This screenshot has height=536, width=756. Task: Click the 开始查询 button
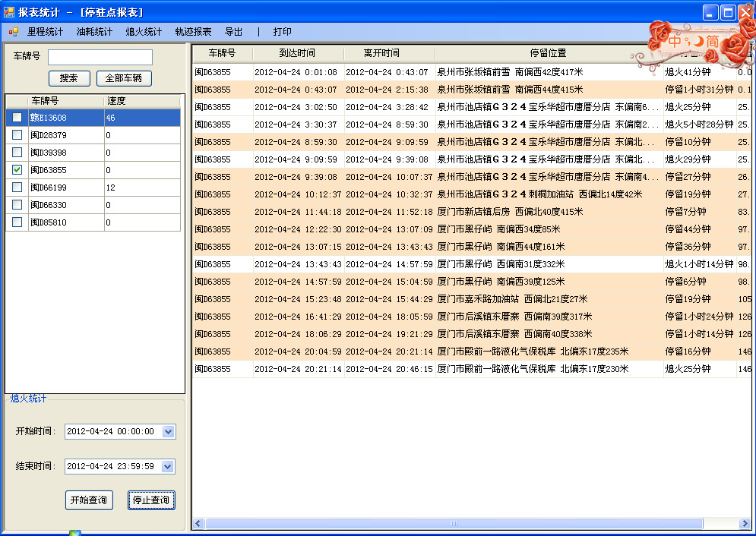[x=89, y=500]
